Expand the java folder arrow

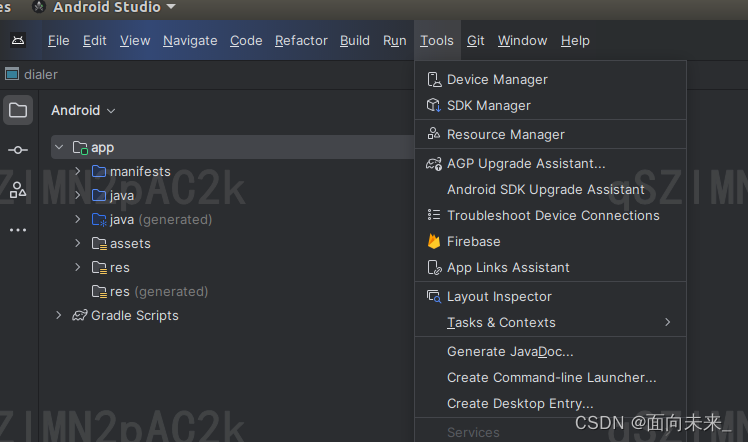(x=78, y=195)
